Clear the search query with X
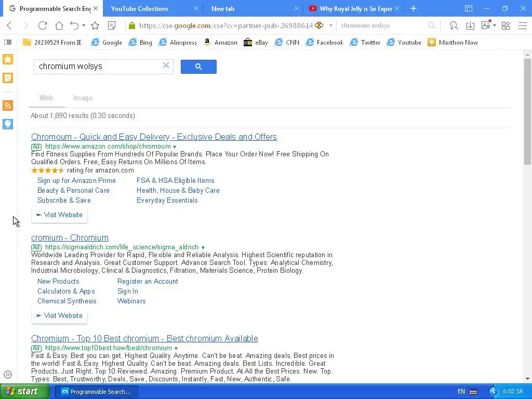 tap(166, 65)
